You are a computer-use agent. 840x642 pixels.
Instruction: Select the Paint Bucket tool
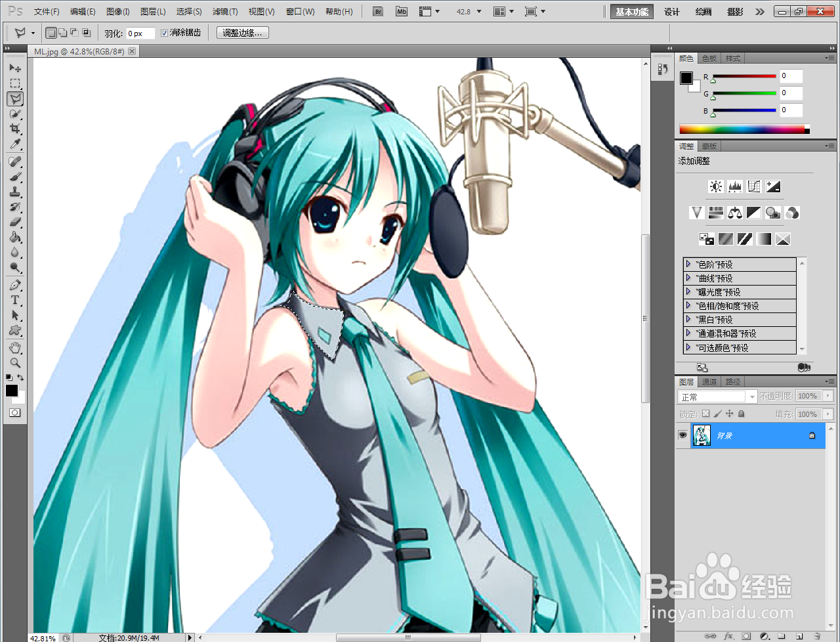[x=15, y=237]
